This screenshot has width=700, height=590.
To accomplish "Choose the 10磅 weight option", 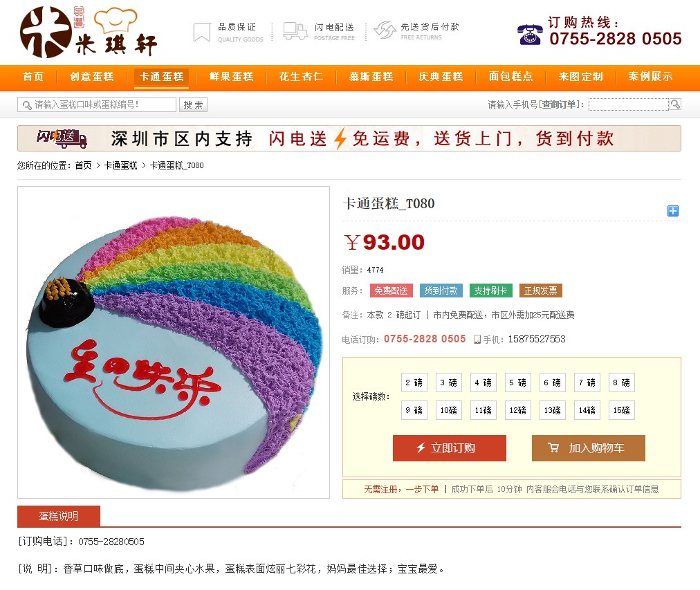I will [x=449, y=410].
